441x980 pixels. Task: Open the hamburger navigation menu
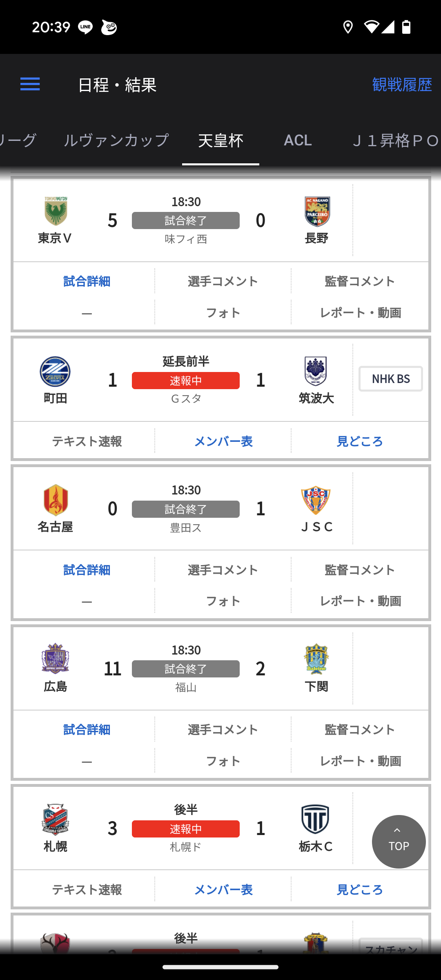pos(30,84)
